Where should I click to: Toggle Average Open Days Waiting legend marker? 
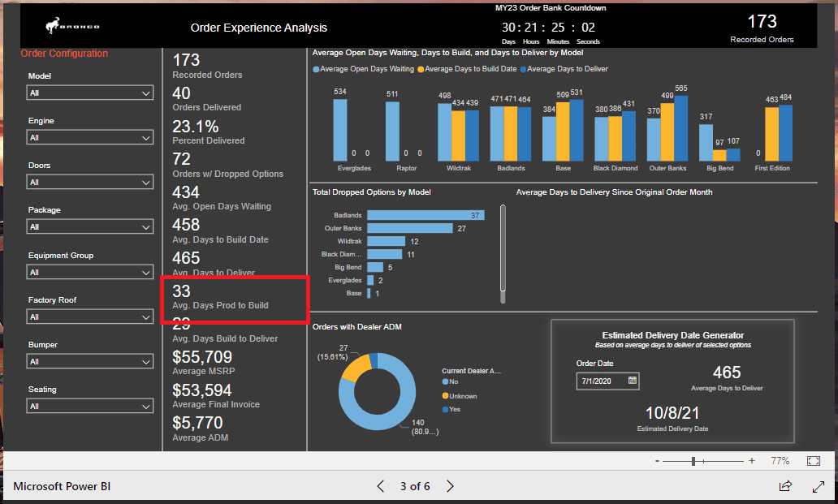click(x=316, y=70)
